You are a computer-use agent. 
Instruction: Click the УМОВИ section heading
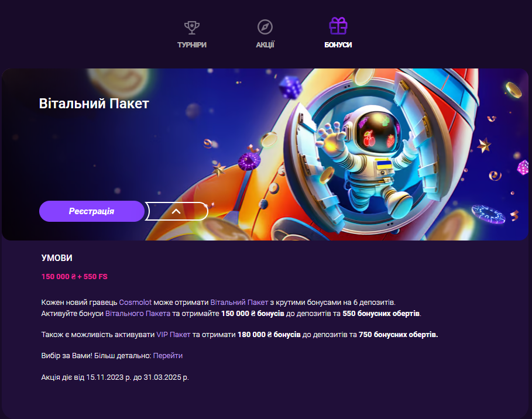pos(57,258)
